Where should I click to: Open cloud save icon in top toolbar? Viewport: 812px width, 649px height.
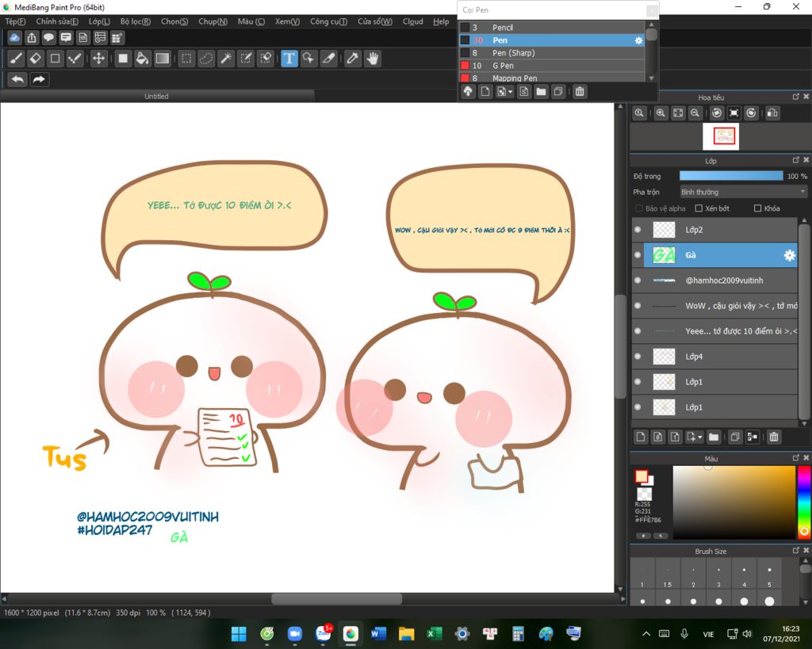tap(14, 37)
